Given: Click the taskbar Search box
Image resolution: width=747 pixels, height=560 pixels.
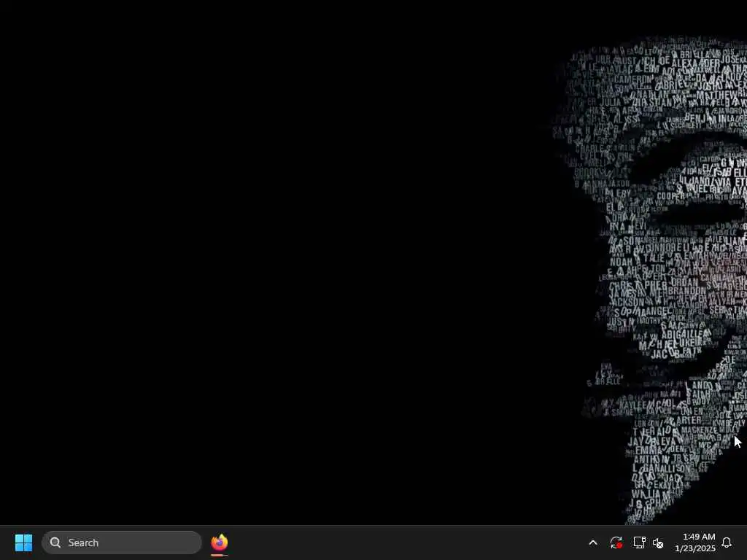Looking at the screenshot, I should coord(122,542).
